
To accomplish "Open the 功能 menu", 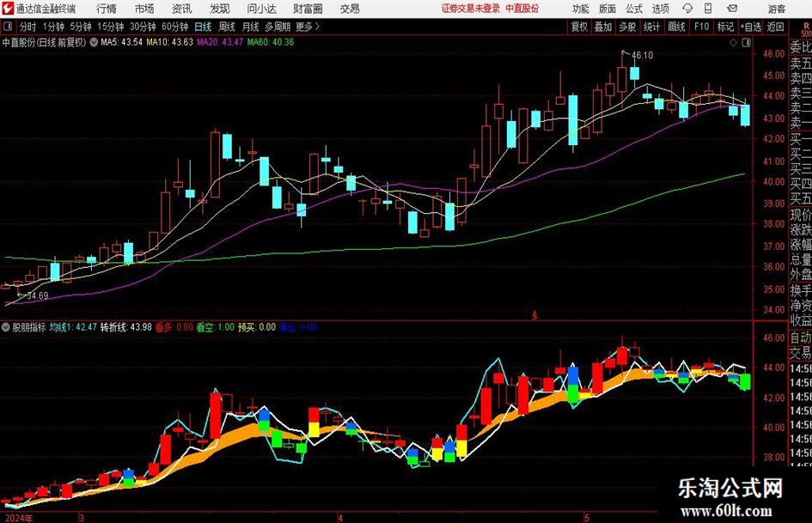I will point(581,9).
